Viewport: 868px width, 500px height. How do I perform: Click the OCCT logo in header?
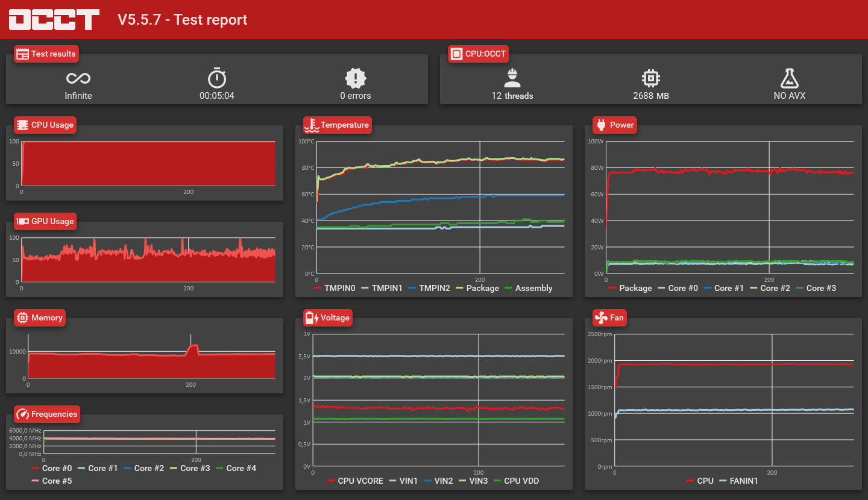[x=54, y=19]
